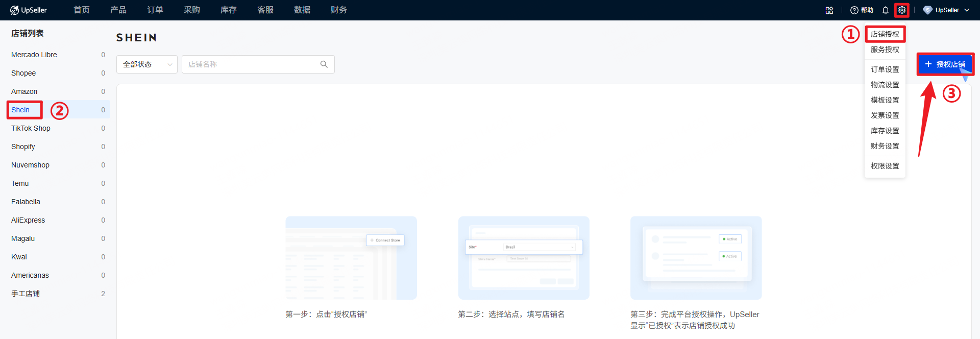This screenshot has height=339, width=980.
Task: Click the 授权店铺 authorize store button
Action: pyautogui.click(x=945, y=64)
